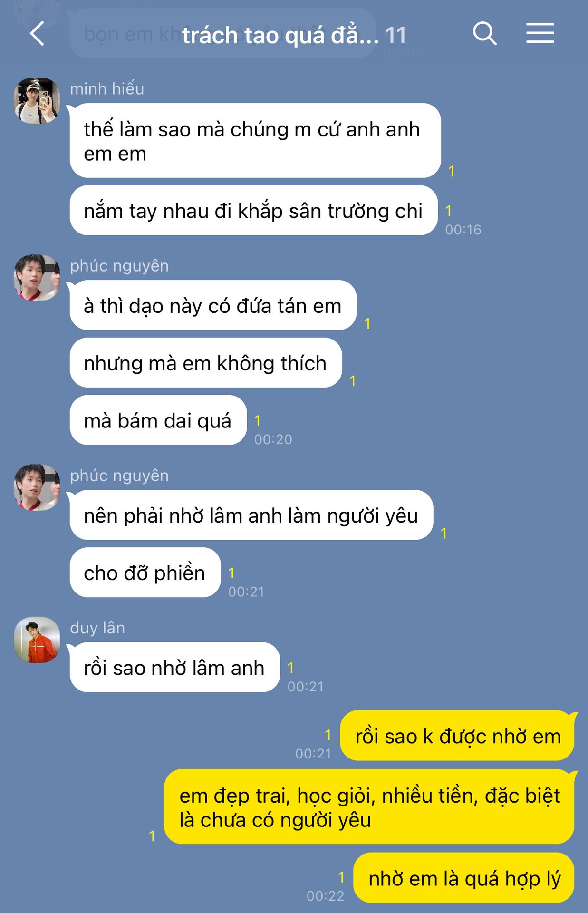Tap member count 11 in header
Screen dimensions: 588x913
[x=395, y=35]
